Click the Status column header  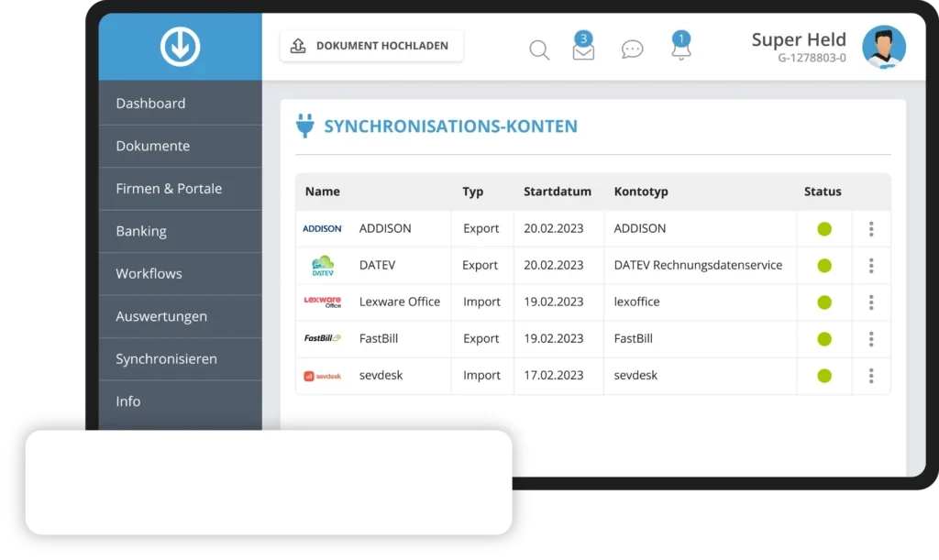[823, 192]
